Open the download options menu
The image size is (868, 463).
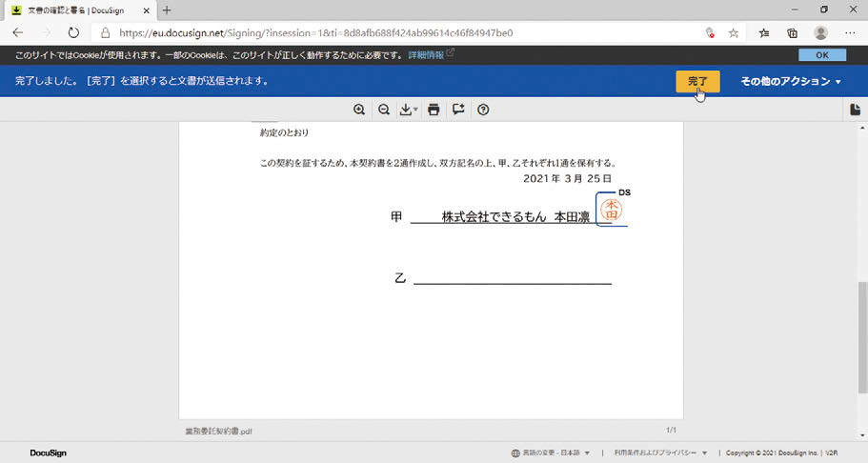409,110
